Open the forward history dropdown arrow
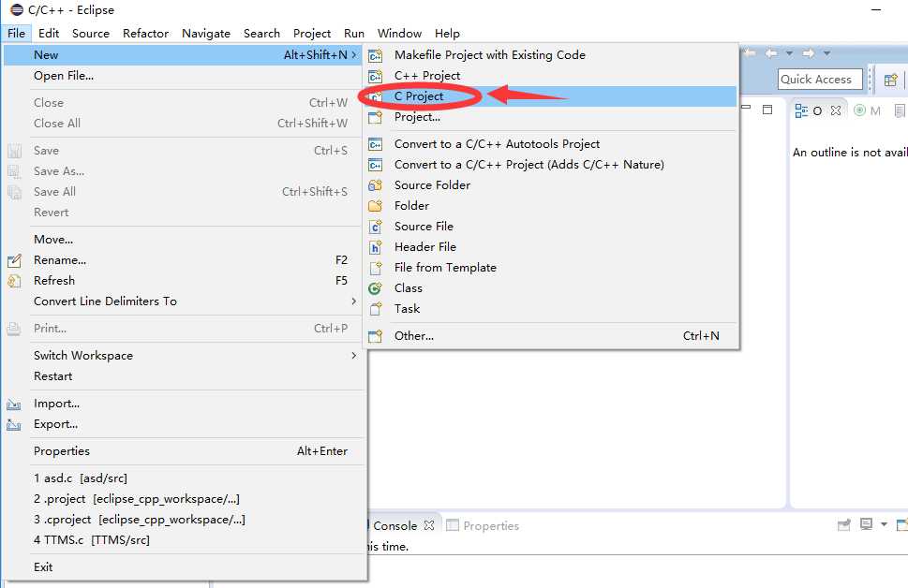Viewport: 908px width, 588px height. [826, 53]
